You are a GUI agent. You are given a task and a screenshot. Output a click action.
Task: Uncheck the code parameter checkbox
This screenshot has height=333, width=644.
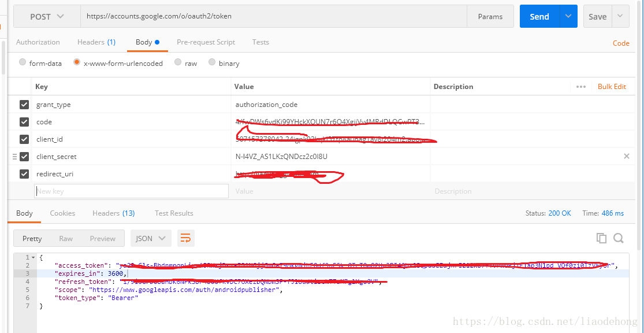click(24, 122)
